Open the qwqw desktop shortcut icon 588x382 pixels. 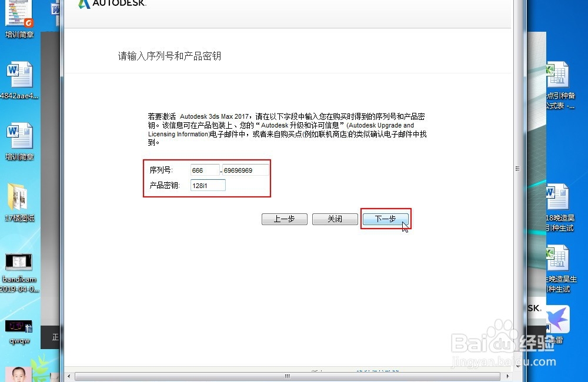pyautogui.click(x=19, y=332)
